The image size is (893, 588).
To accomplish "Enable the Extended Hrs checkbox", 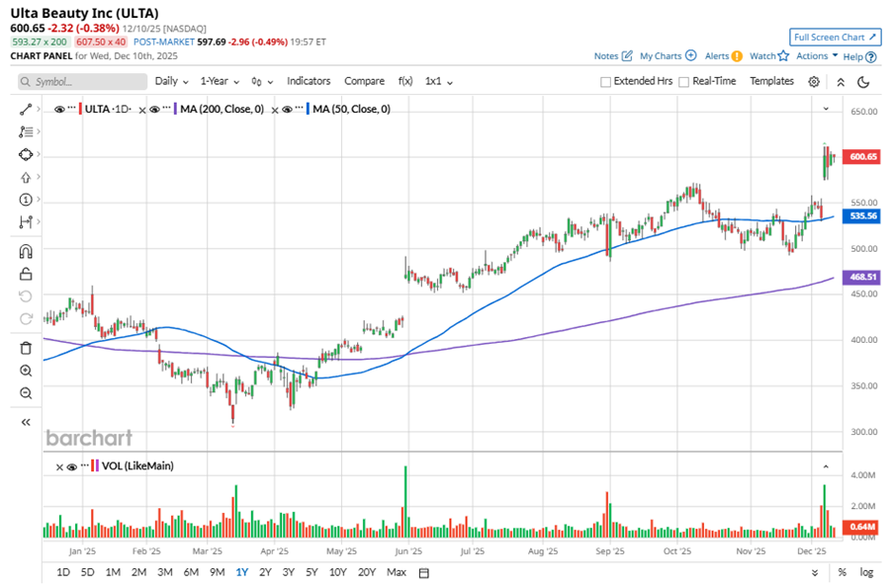I will coord(605,82).
